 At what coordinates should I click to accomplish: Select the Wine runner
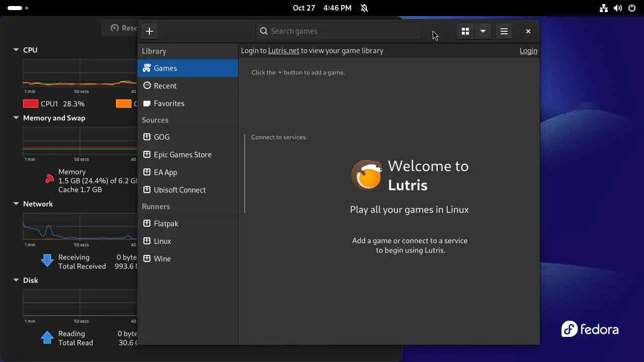click(x=188, y=258)
